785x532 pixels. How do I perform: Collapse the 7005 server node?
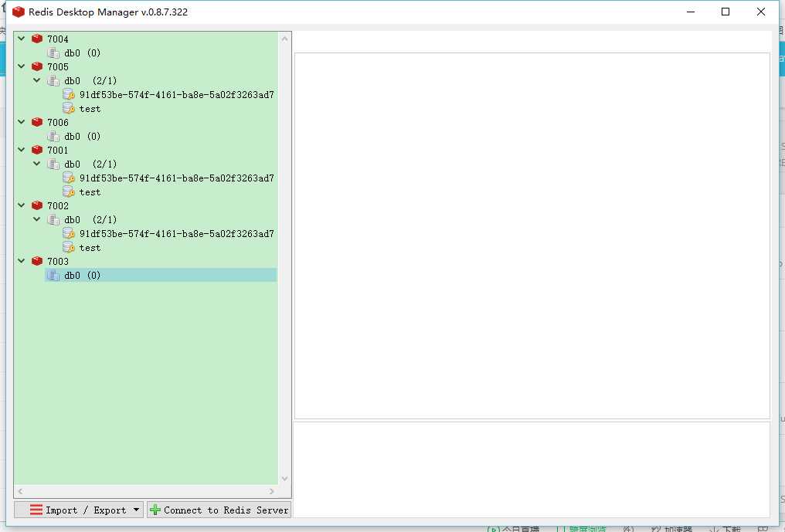coord(21,66)
